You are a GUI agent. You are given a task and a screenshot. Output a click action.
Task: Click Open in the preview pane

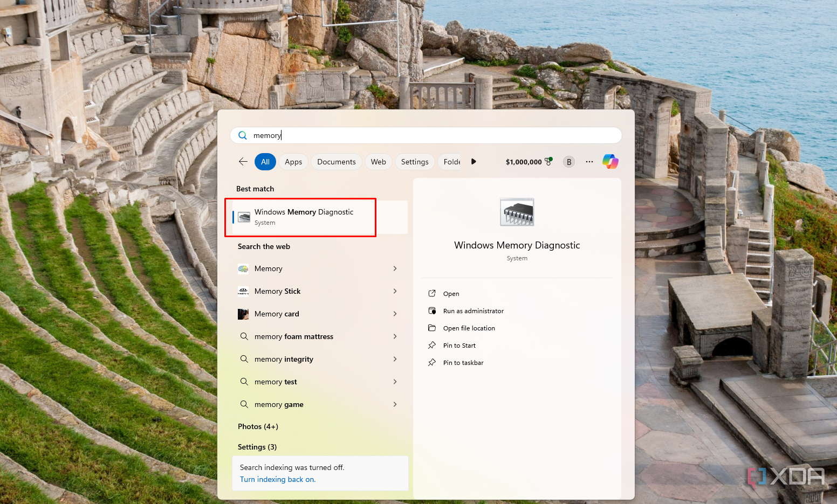click(x=451, y=294)
